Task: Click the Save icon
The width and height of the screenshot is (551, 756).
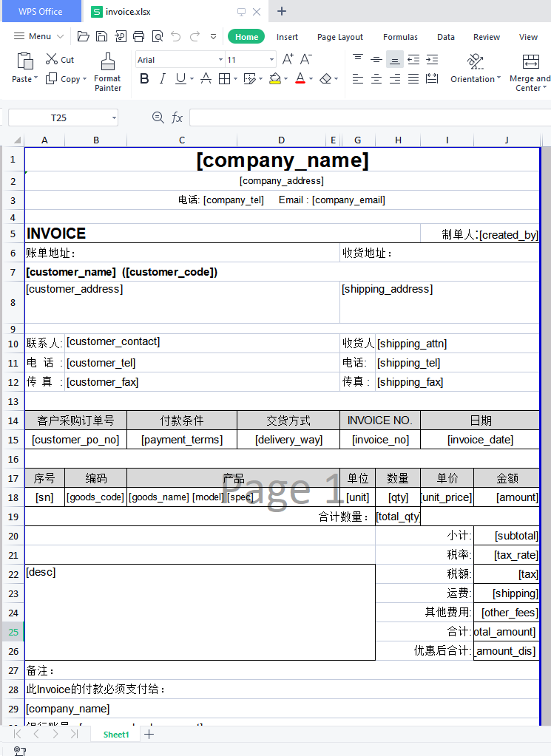Action: click(x=101, y=36)
